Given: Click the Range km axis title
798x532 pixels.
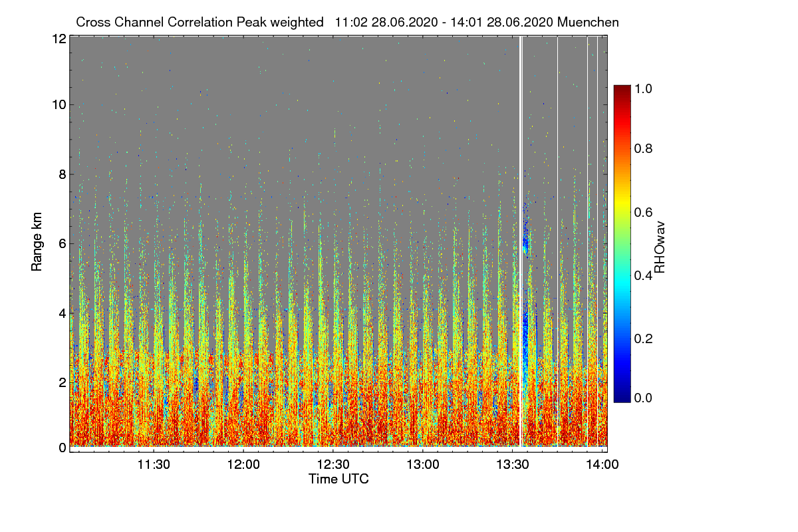Looking at the screenshot, I should click(x=36, y=242).
